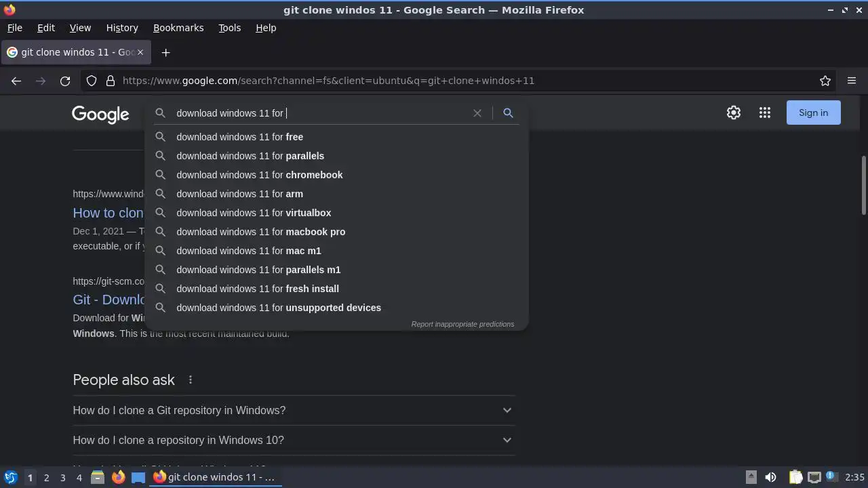The height and width of the screenshot is (488, 868).
Task: Open the 'Git - Downlo...' search result
Action: point(109,300)
